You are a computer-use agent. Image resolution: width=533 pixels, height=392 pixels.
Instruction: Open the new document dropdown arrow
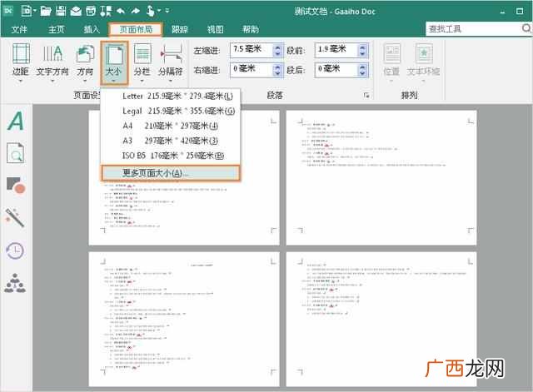(34, 11)
